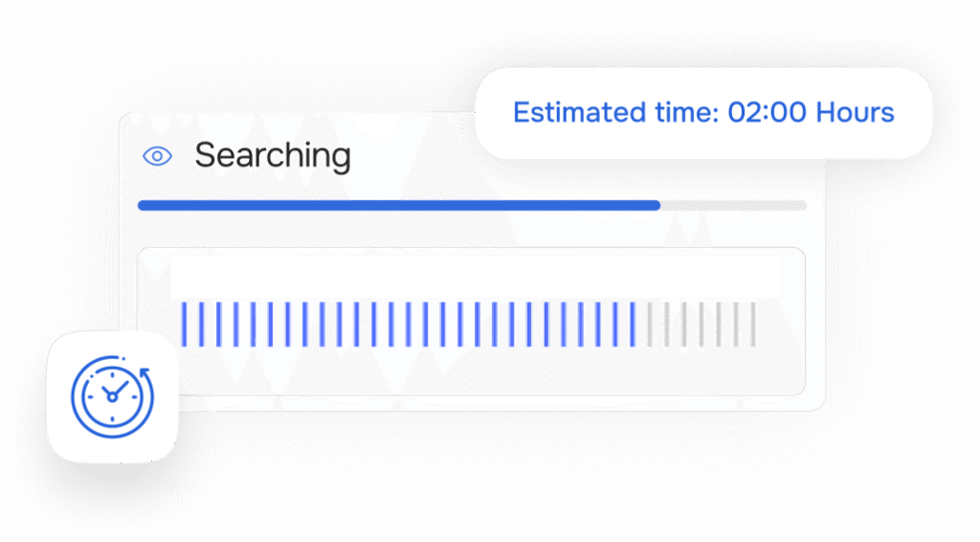Select the first blue stripe in the segment indicator
Screen dimensions: 980x542
pos(184,324)
